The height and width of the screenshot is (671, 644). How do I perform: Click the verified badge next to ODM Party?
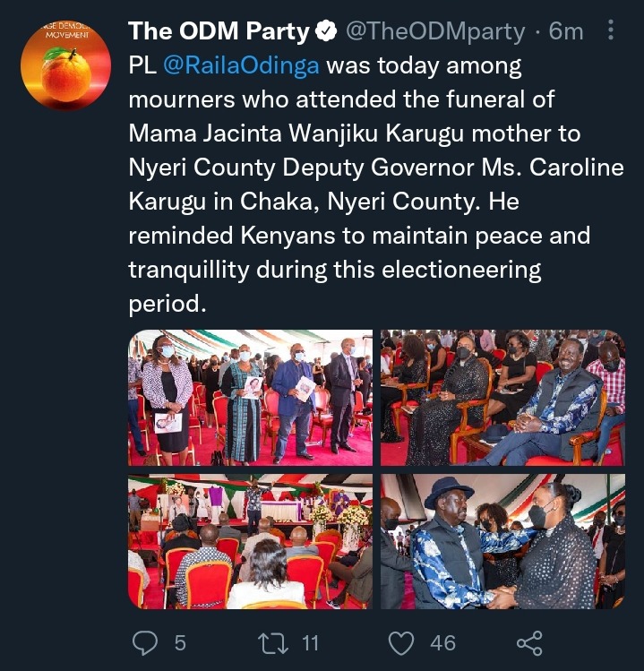[326, 30]
